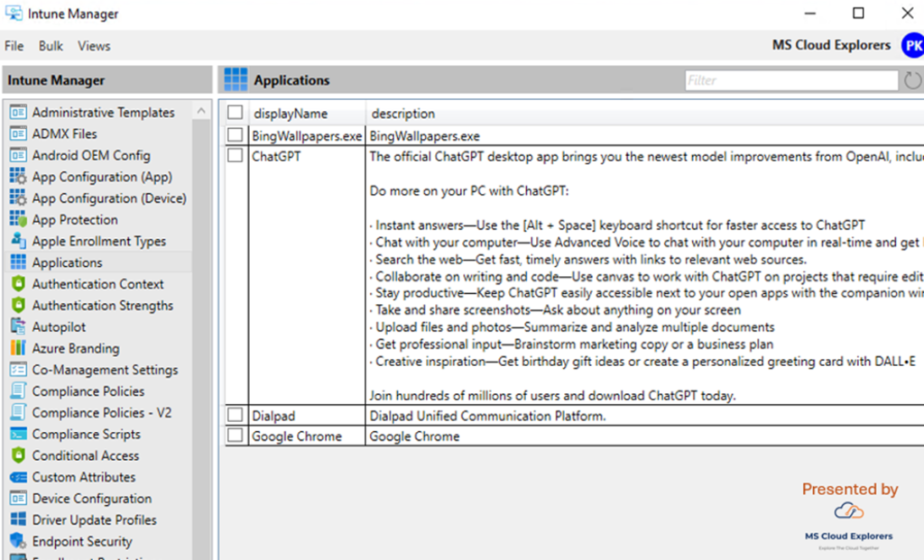The image size is (924, 560).
Task: Select ADMX Files in the sidebar
Action: [64, 133]
